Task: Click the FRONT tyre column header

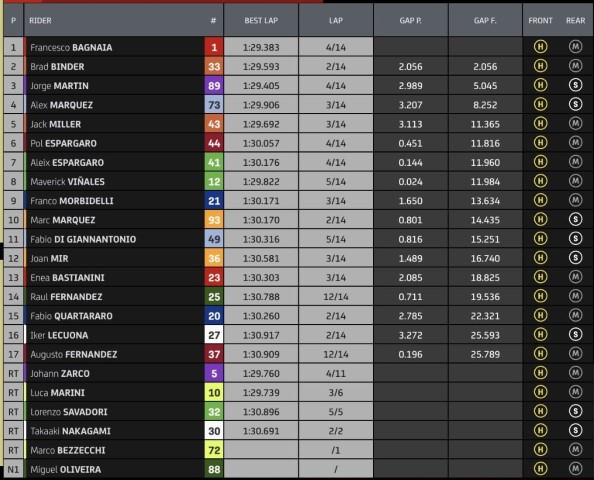Action: 540,20
